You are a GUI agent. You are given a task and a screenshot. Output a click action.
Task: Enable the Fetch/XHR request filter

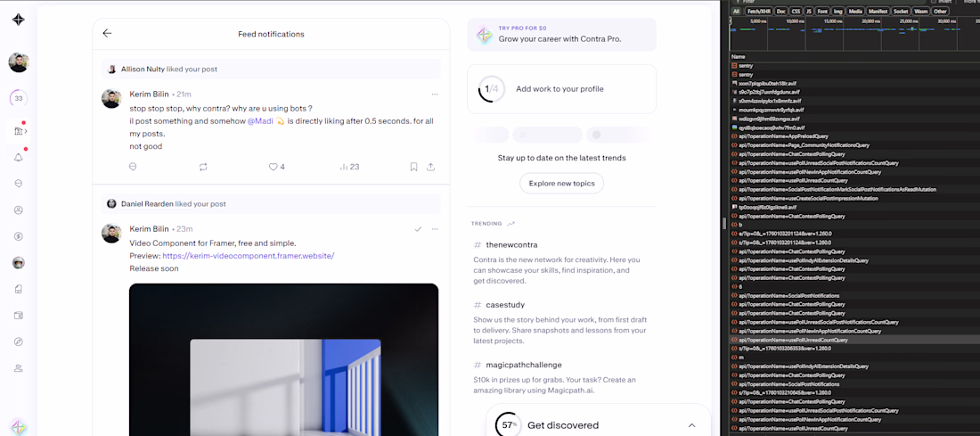[x=758, y=12]
